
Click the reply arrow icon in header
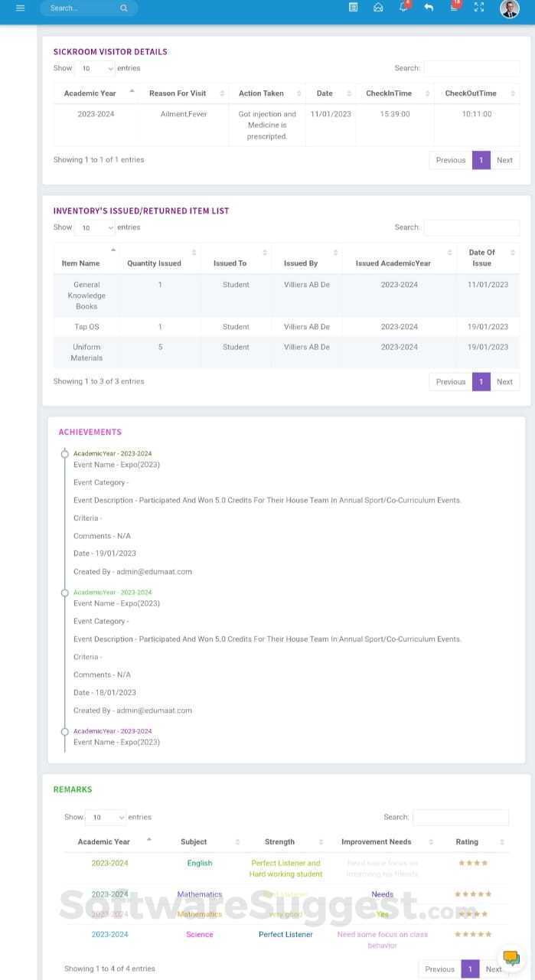tap(429, 8)
